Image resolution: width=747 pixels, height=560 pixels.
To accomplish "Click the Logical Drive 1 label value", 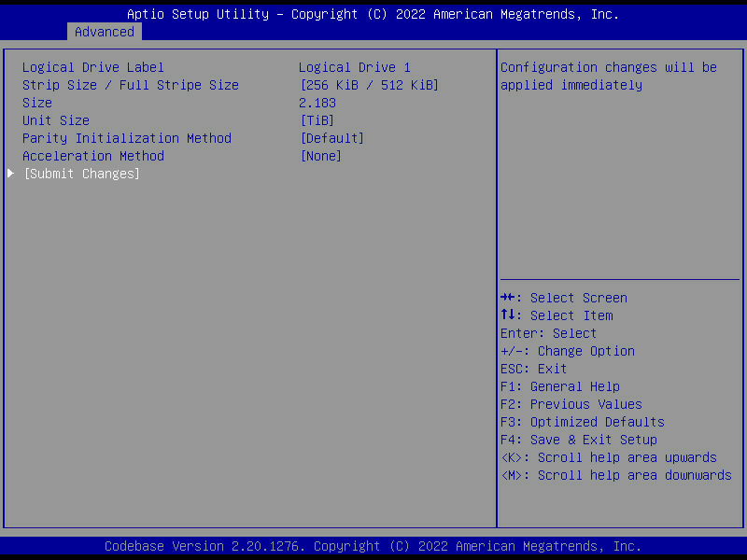I will (x=354, y=67).
